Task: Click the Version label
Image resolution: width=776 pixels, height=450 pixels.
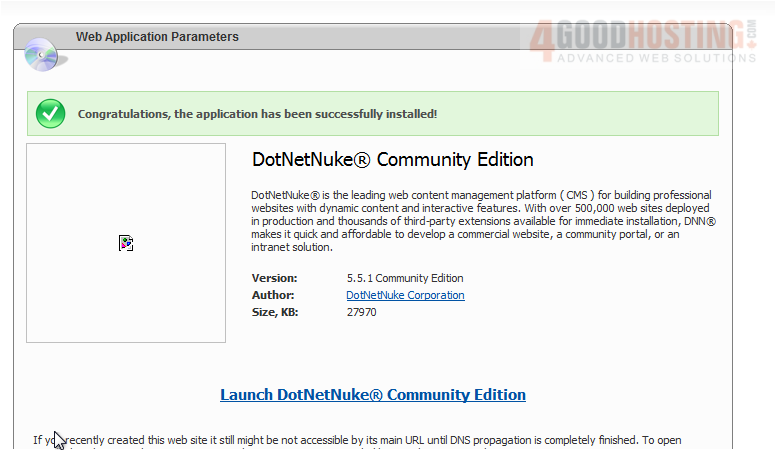Action: (x=274, y=278)
